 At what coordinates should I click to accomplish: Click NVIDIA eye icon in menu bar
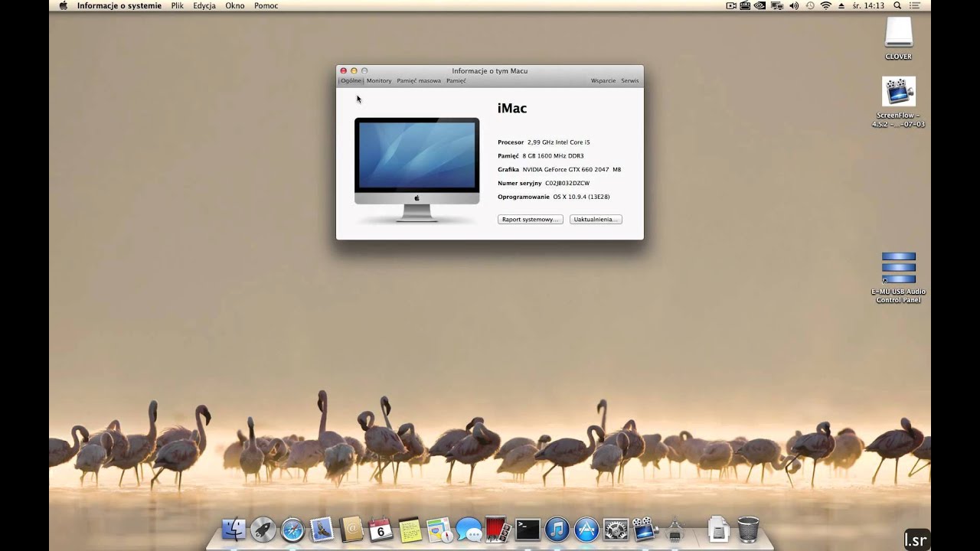759,5
